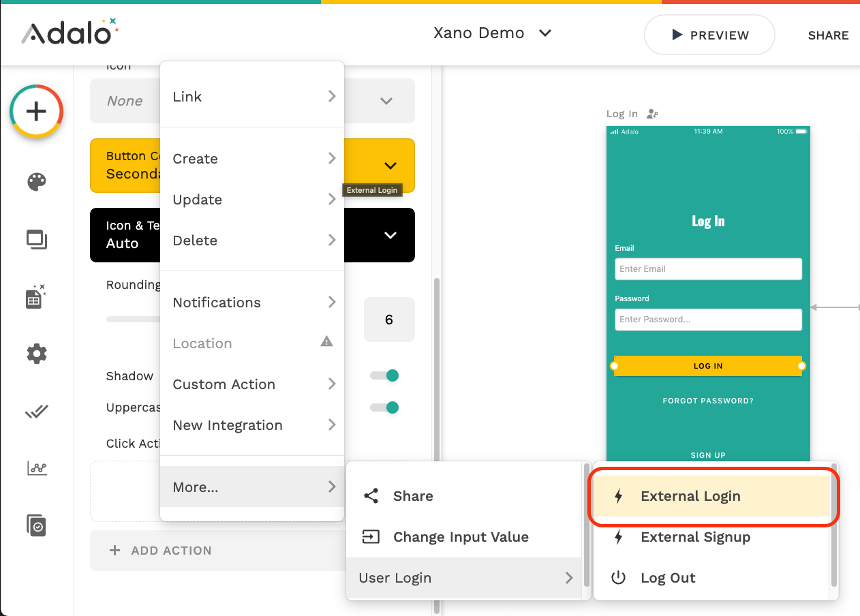Click the Preview button

709,35
